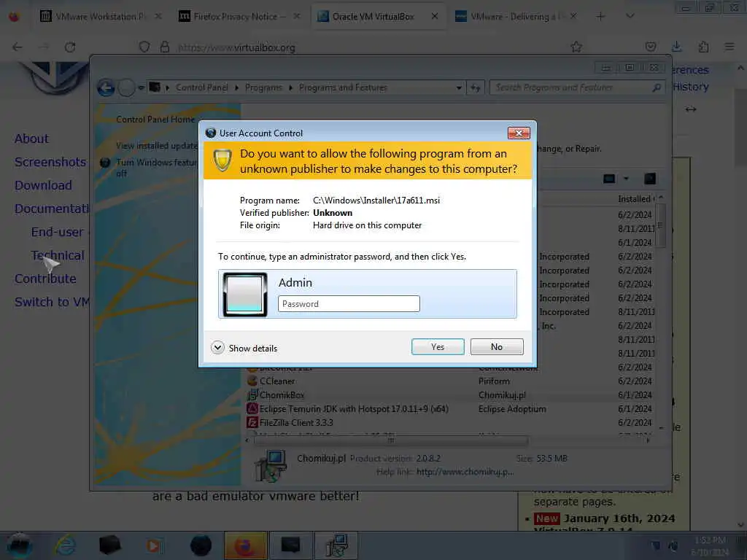This screenshot has width=747, height=560.
Task: Click Piriform publisher cell
Action: coord(494,381)
